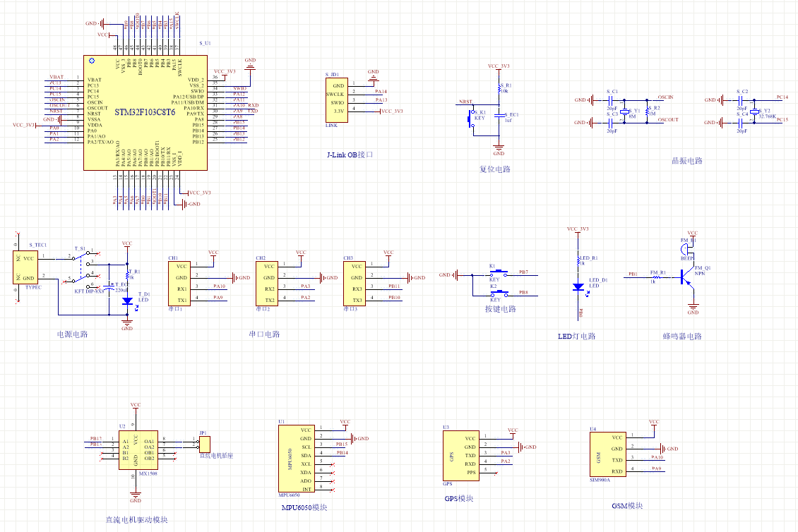The height and width of the screenshot is (532, 798).
Task: Select the LED_R1 1k resistor
Action: pos(578,261)
